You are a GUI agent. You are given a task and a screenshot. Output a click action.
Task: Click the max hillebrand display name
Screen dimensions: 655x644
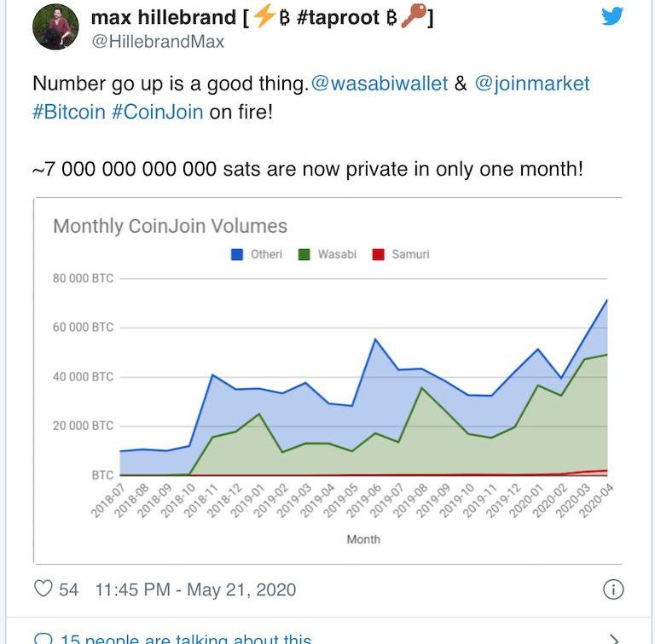point(164,17)
